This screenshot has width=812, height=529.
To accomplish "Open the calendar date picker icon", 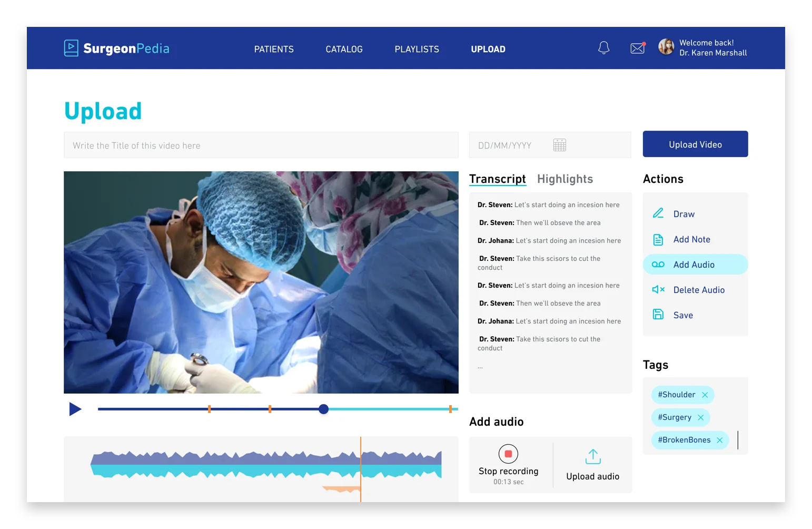I will (x=560, y=145).
